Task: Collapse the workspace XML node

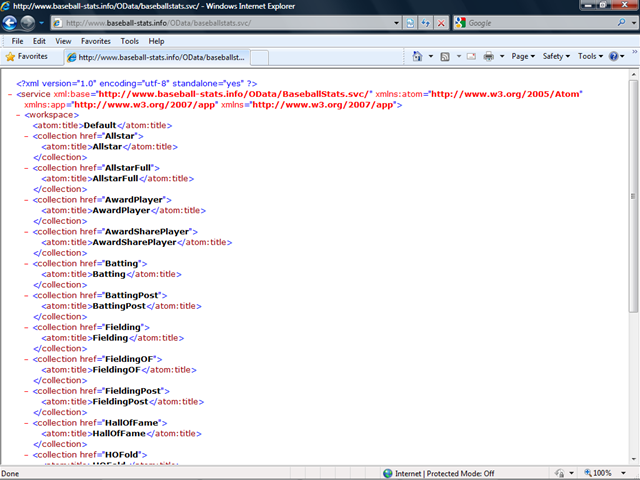Action: point(20,115)
